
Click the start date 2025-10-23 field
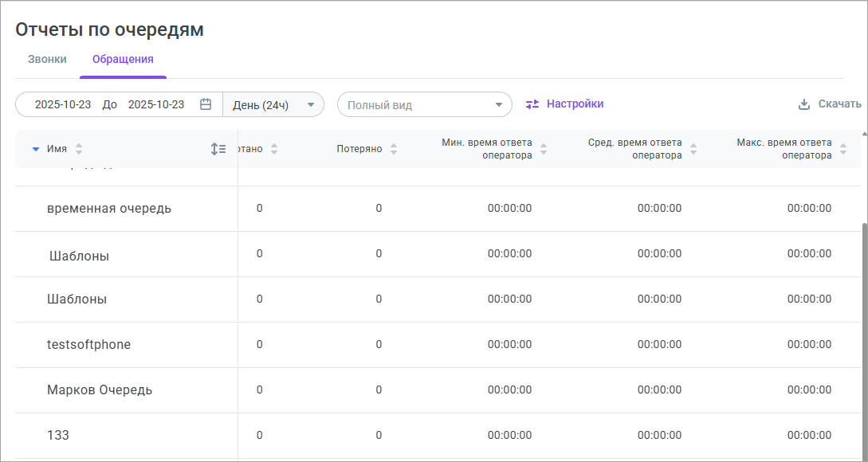pos(63,104)
